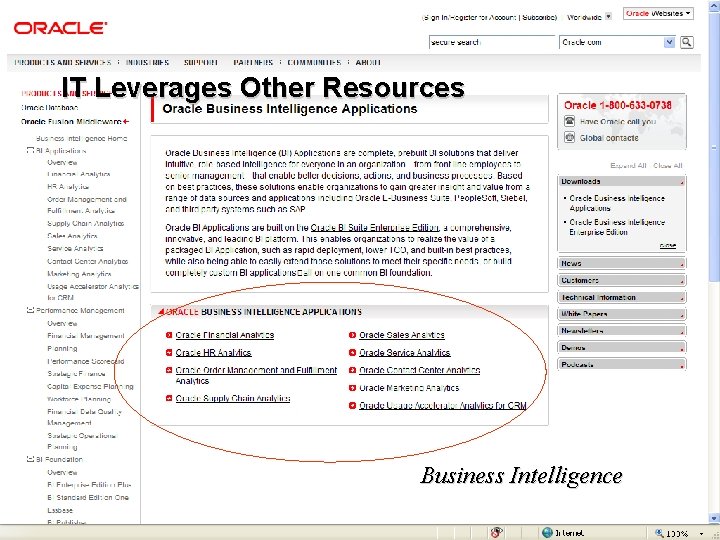The width and height of the screenshot is (720, 540).
Task: Click the globe icon beside Global contacts
Action: (569, 137)
